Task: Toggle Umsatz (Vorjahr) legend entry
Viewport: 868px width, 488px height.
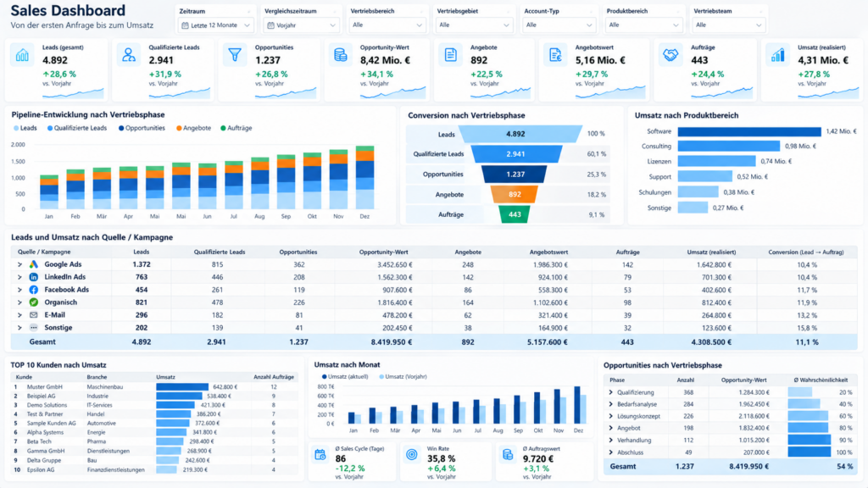Action: click(403, 377)
